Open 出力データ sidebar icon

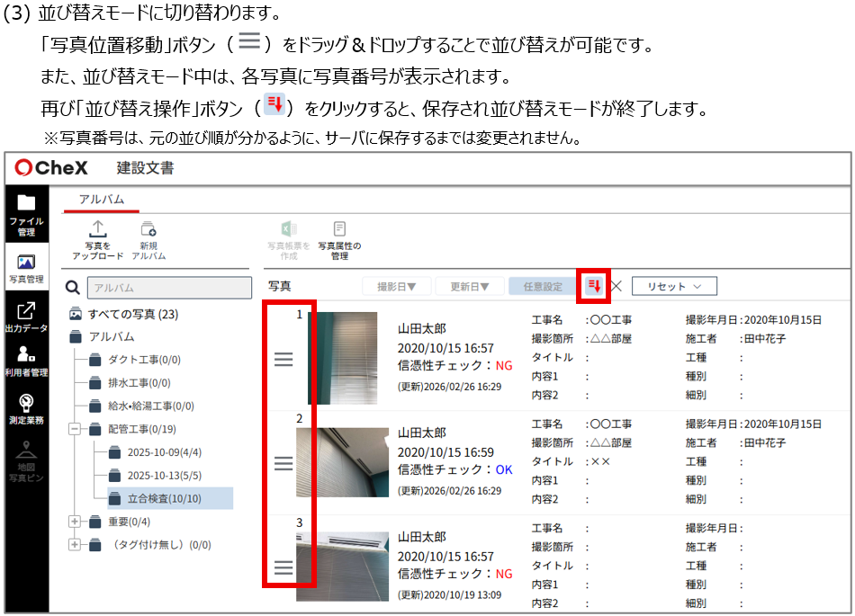[x=26, y=317]
